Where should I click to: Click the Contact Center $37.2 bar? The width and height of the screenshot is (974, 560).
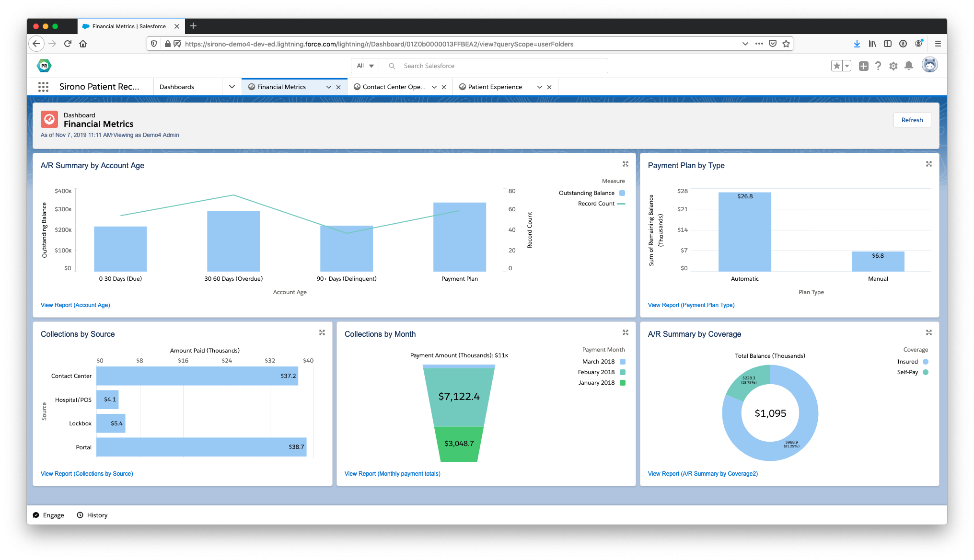click(x=197, y=376)
